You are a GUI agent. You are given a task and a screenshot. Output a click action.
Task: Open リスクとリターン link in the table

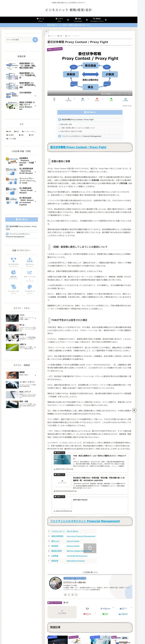click(x=58, y=531)
